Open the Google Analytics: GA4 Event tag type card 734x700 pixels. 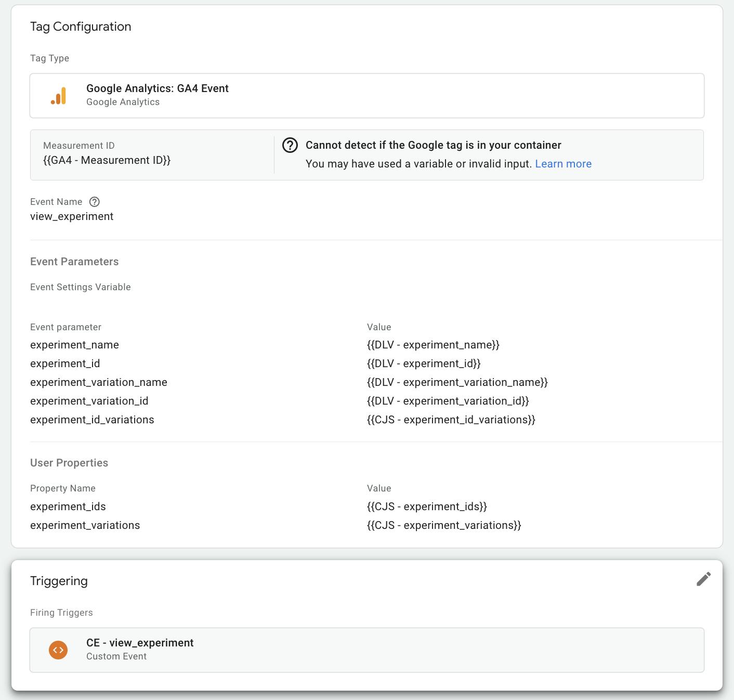[367, 96]
